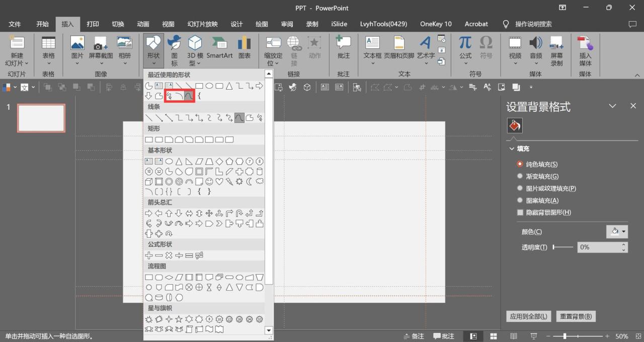The width and height of the screenshot is (644, 342).
Task: Click the 屏幕截图 screenshot icon
Action: click(101, 43)
